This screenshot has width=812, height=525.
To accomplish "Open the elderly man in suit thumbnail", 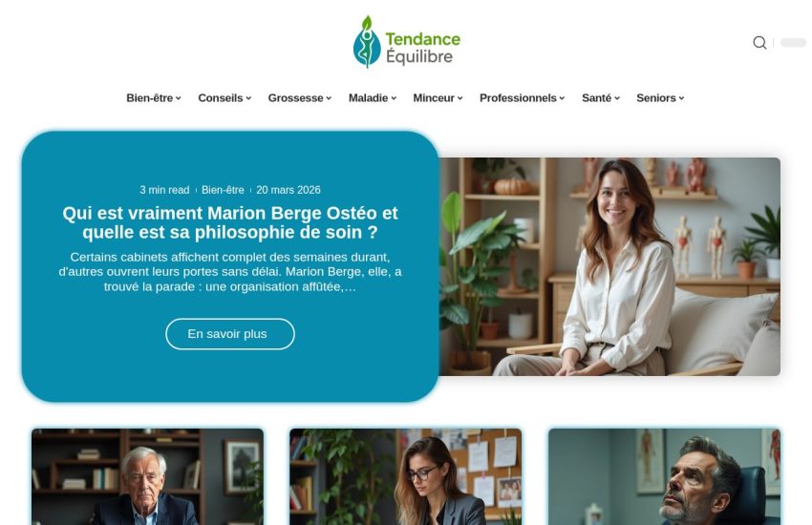I will pos(147,476).
